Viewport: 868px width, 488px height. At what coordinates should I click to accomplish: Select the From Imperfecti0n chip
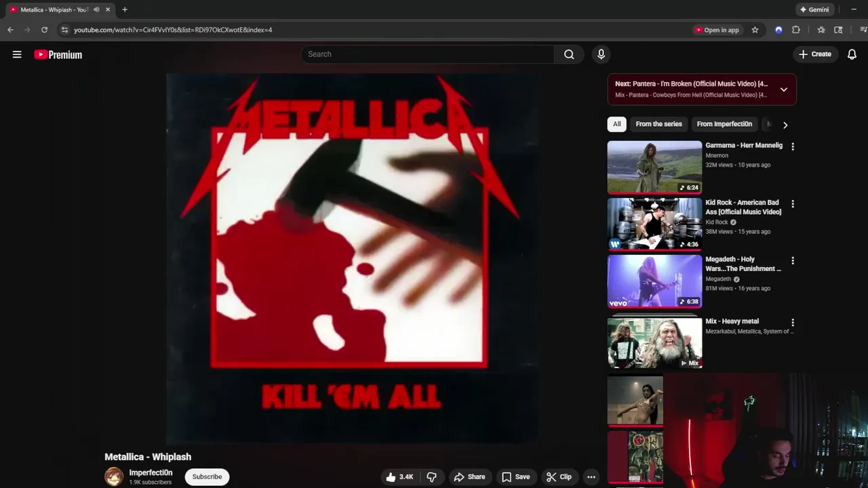pyautogui.click(x=724, y=124)
